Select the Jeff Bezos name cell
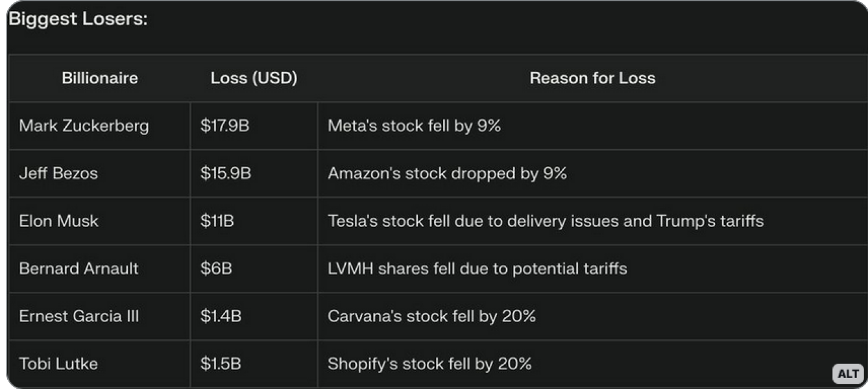Viewport: 868px width, 389px height. coord(58,174)
